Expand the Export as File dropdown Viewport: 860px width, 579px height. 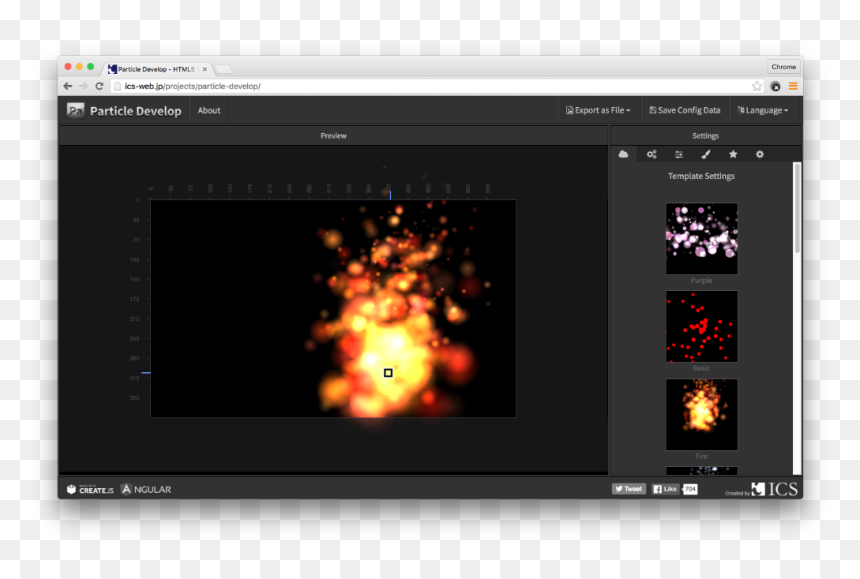(598, 110)
